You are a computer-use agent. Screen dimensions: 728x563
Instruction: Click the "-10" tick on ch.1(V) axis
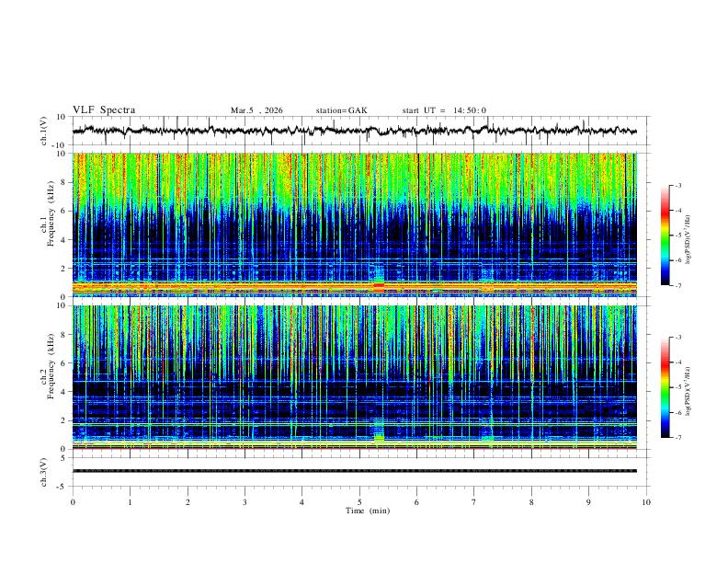pos(60,145)
